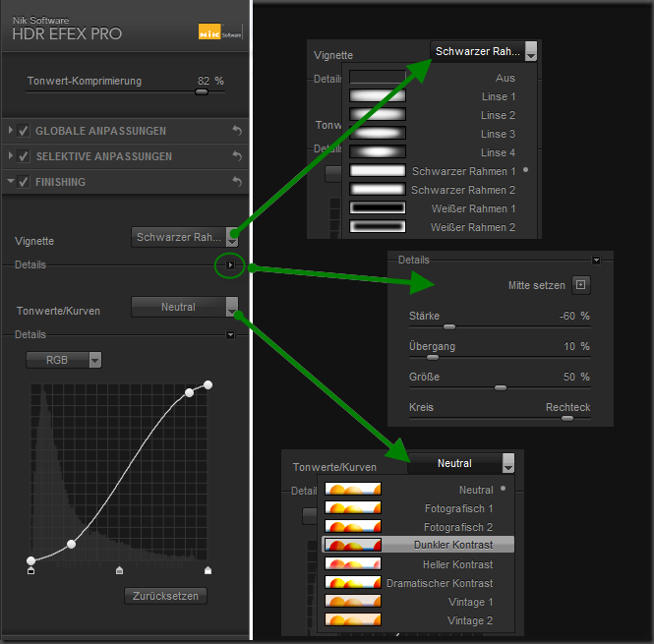This screenshot has height=644, width=654.
Task: Click the Kreis–Rechteck slider handle
Action: pos(567,418)
